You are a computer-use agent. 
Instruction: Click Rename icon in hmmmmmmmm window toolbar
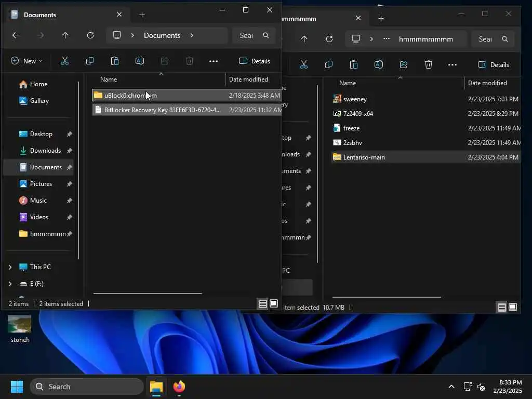click(379, 65)
